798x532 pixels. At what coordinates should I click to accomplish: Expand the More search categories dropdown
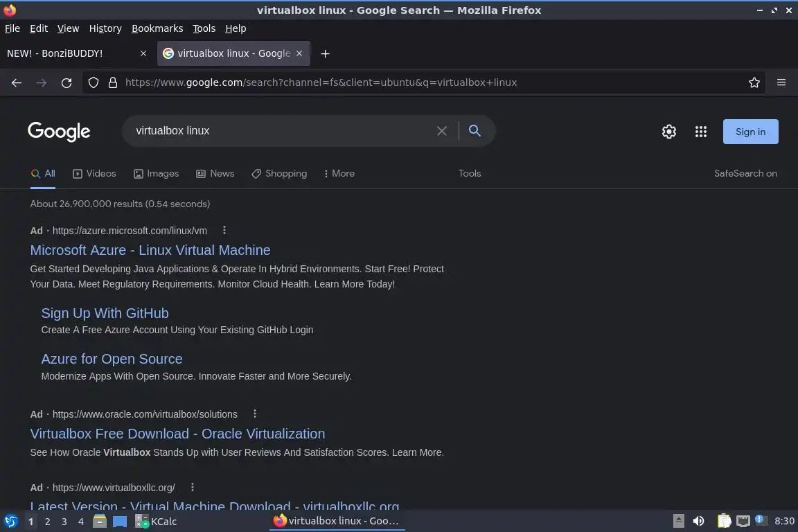[339, 174]
